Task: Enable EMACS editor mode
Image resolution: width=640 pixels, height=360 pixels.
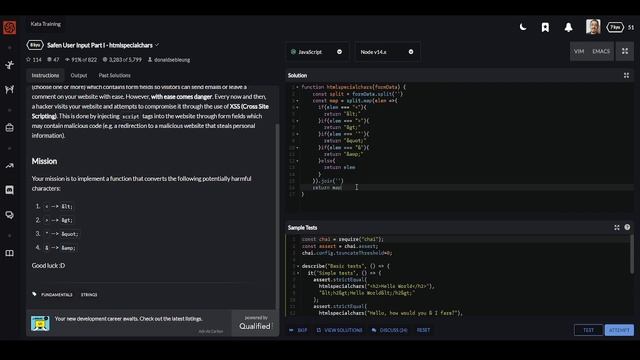Action: (601, 51)
